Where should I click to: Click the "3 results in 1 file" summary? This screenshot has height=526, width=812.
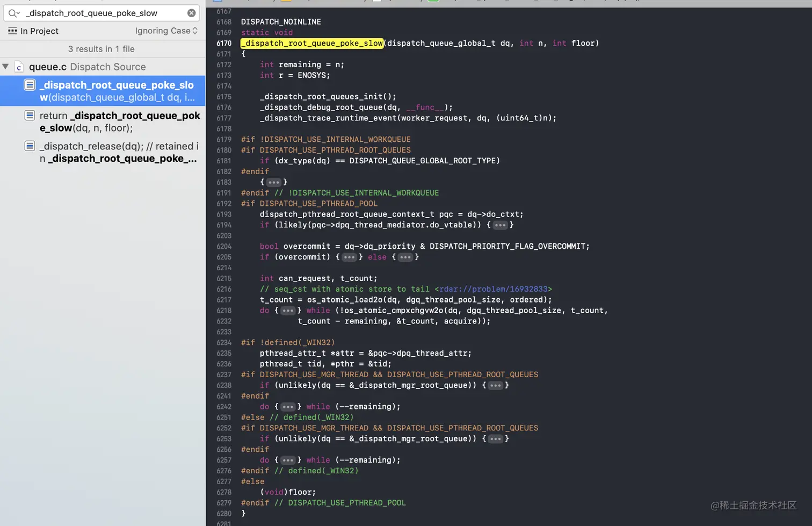coord(102,49)
